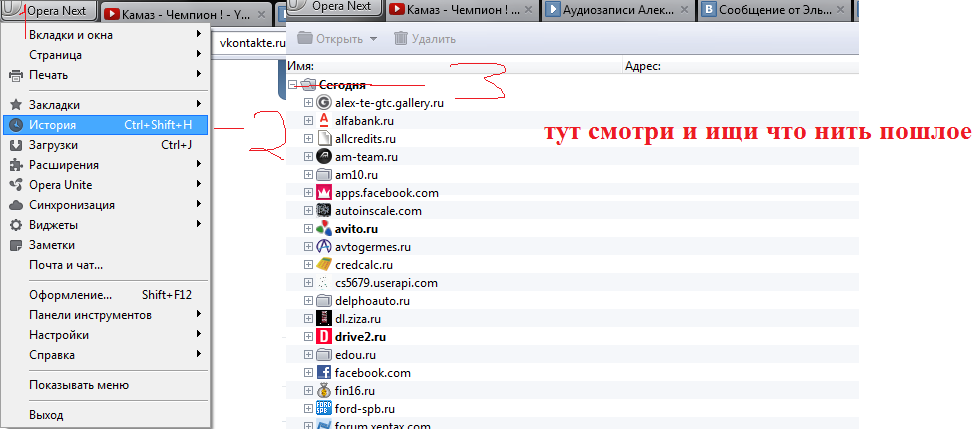
Task: Open Opera Unite submenu
Action: click(x=106, y=185)
